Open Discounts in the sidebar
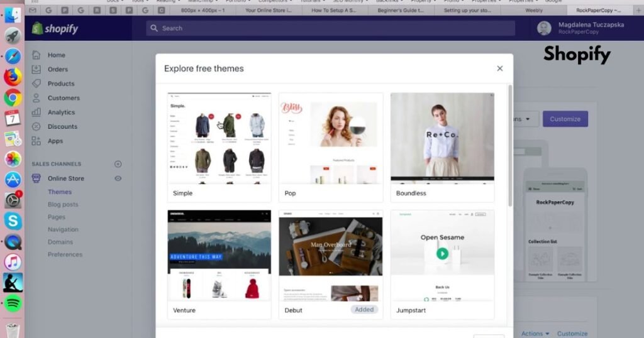Screen dimensions: 644x338 [x=62, y=127]
